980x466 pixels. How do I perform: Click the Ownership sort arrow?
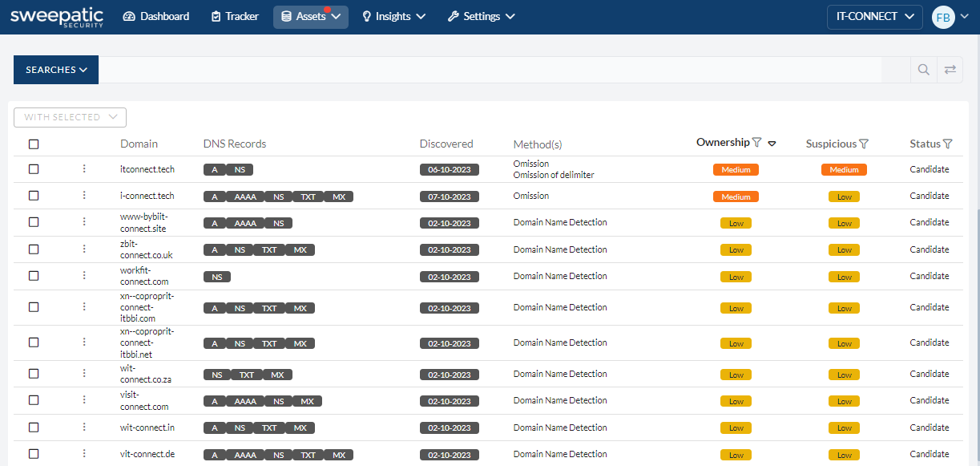(x=772, y=144)
